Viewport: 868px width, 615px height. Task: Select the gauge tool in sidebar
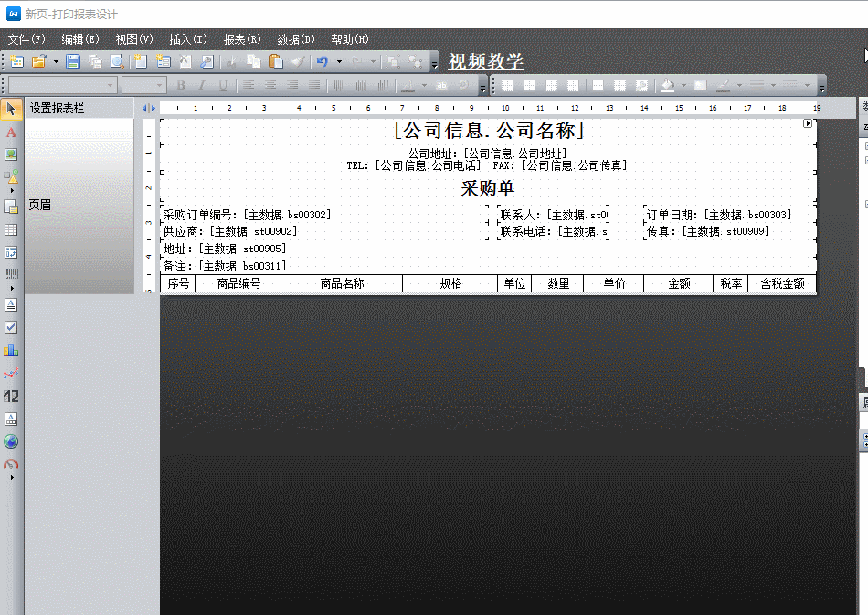tap(11, 464)
